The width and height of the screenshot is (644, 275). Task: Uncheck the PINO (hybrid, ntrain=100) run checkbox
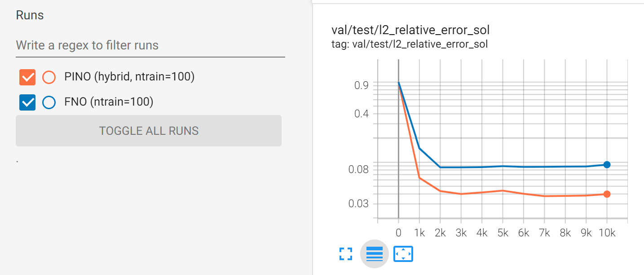tap(27, 77)
